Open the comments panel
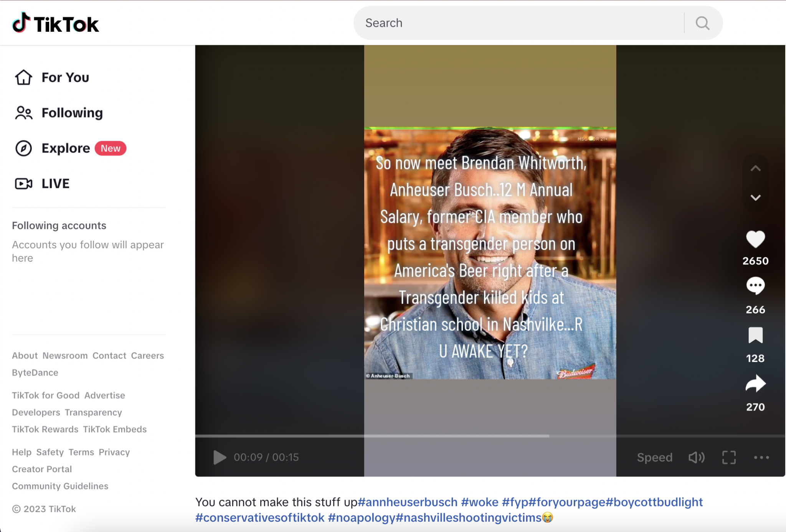Image resolution: width=786 pixels, height=532 pixels. tap(755, 286)
